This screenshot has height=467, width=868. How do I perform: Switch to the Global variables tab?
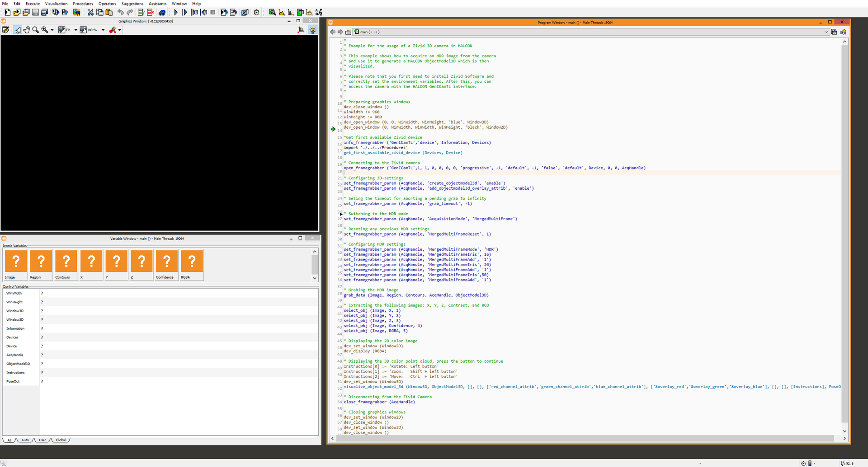pos(61,440)
